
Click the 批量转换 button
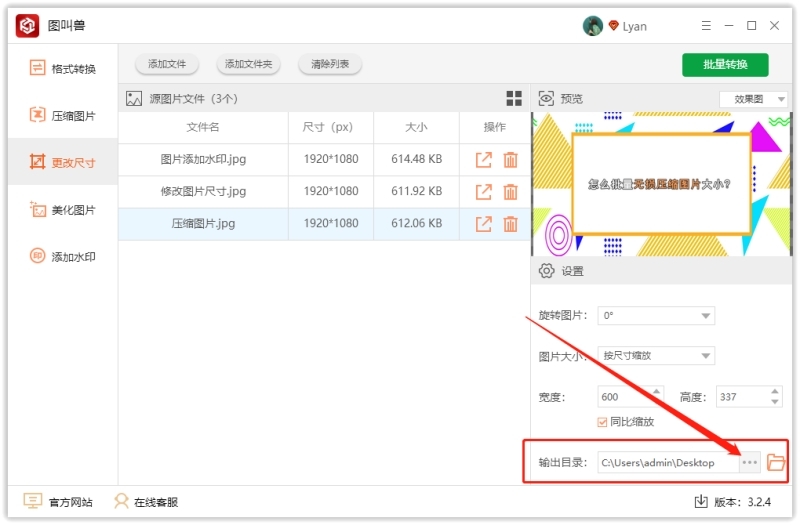click(725, 65)
